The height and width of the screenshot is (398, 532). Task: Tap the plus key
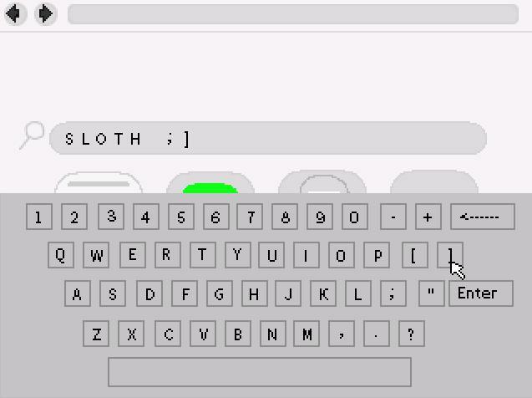428,217
